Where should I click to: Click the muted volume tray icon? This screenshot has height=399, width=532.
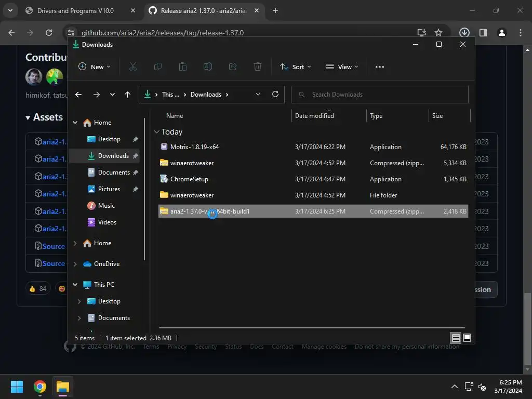(x=482, y=387)
